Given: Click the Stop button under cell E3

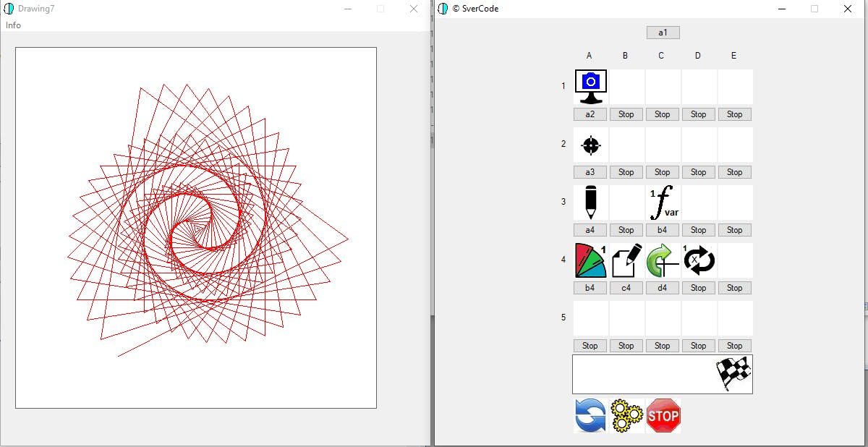Looking at the screenshot, I should [735, 230].
